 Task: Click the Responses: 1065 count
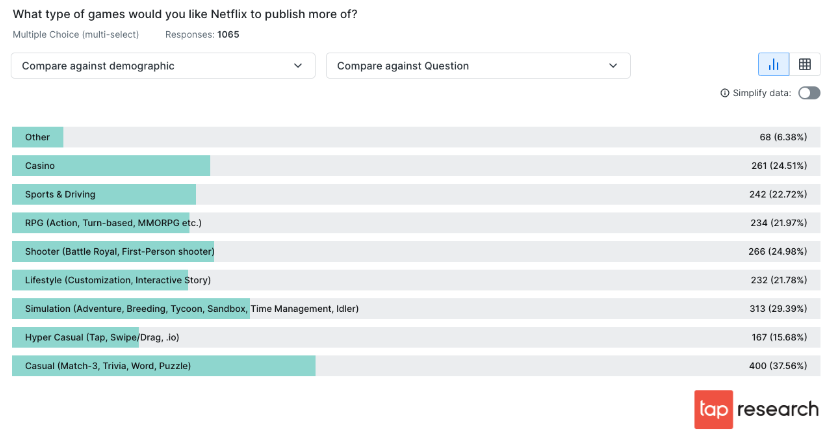(x=202, y=35)
